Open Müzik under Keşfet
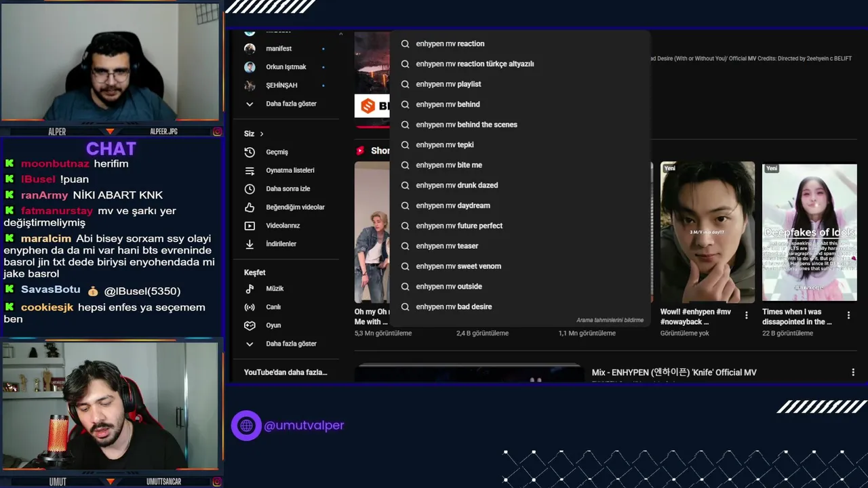The height and width of the screenshot is (488, 868). tap(275, 289)
